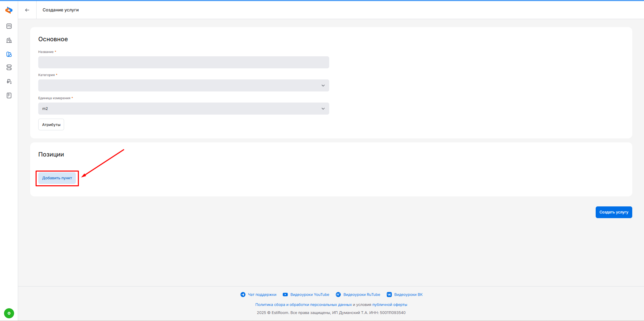The width and height of the screenshot is (644, 321).
Task: Click the VK icon in the footer
Action: [x=389, y=295]
